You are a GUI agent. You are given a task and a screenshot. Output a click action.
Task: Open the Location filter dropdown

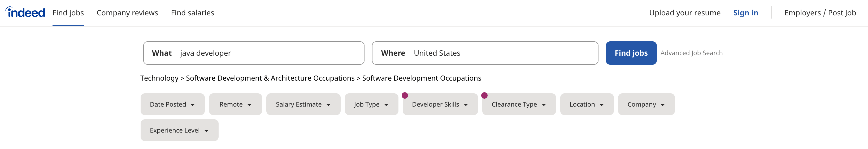[587, 104]
